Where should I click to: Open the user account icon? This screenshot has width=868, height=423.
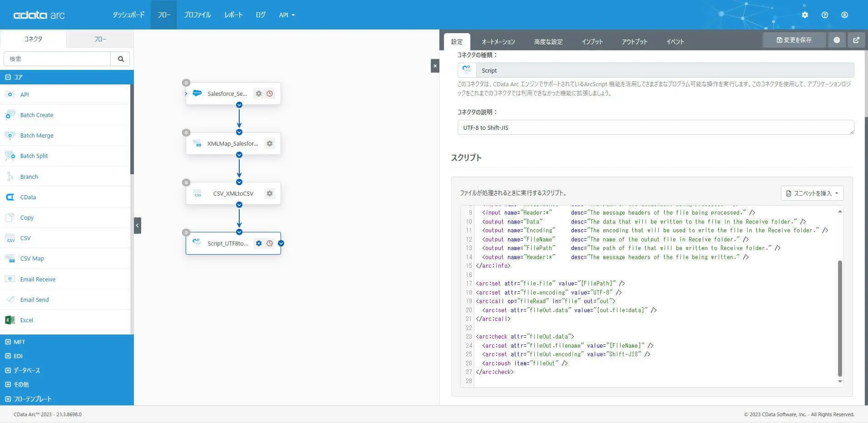coord(844,15)
